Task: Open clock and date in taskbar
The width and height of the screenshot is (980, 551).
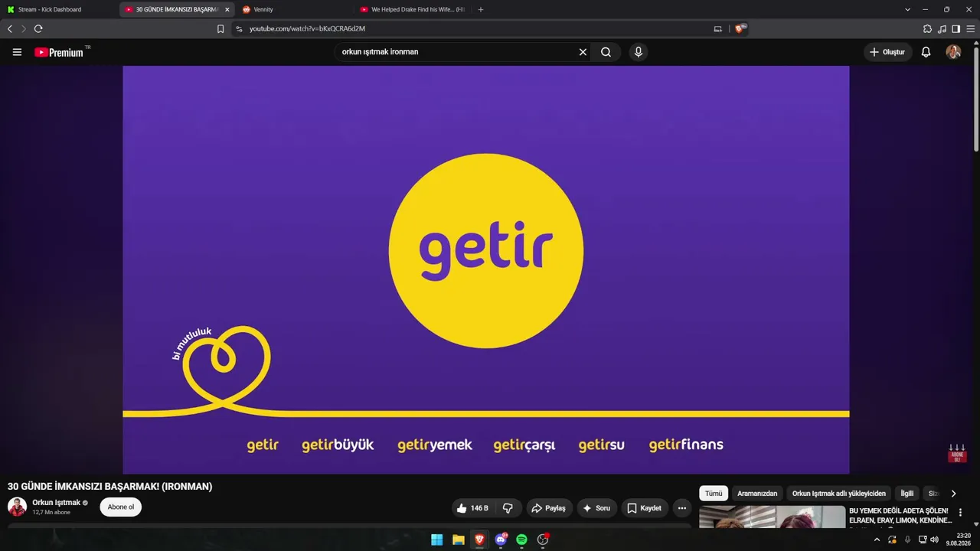Action: tap(958, 540)
